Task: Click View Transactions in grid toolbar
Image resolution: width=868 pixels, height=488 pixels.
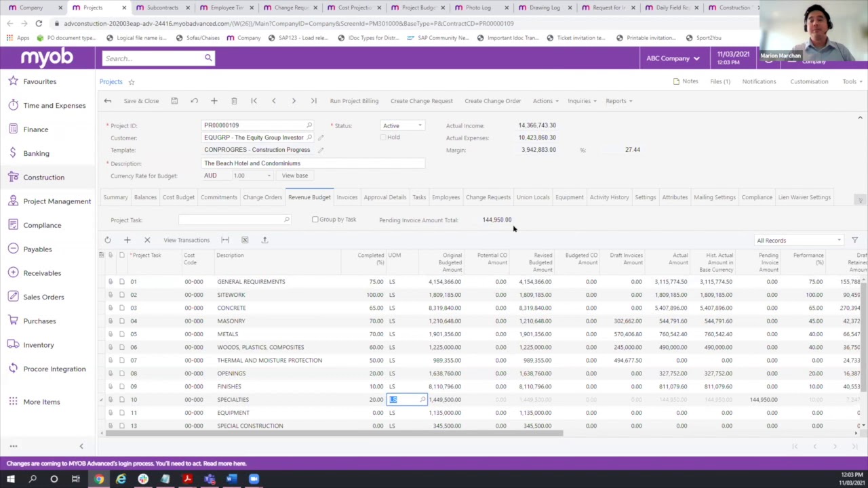Action: (x=186, y=240)
